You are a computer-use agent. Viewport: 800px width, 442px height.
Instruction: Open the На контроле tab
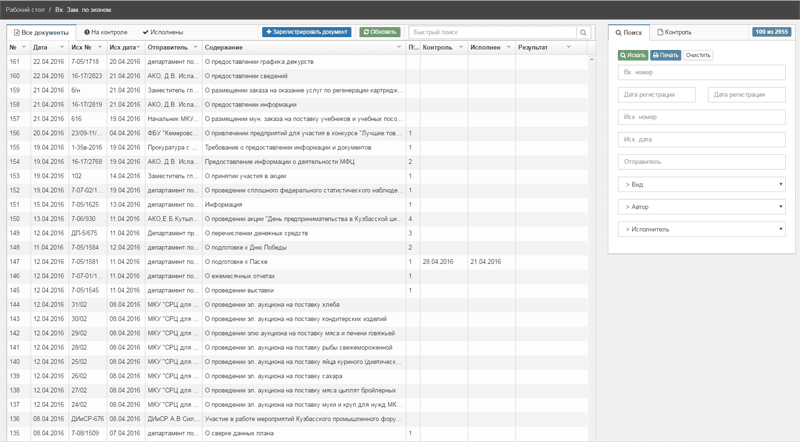107,32
